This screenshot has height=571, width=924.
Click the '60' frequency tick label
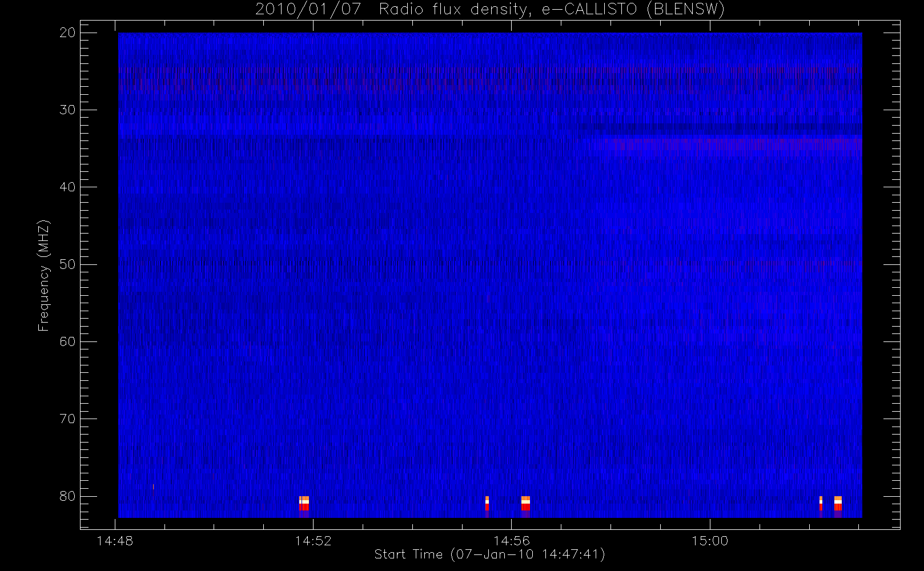point(68,341)
